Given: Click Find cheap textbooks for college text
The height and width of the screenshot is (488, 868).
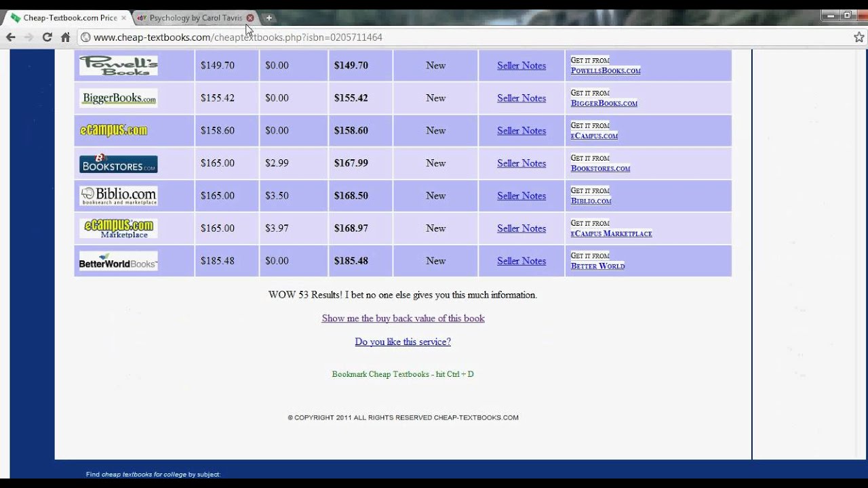Looking at the screenshot, I should point(153,474).
